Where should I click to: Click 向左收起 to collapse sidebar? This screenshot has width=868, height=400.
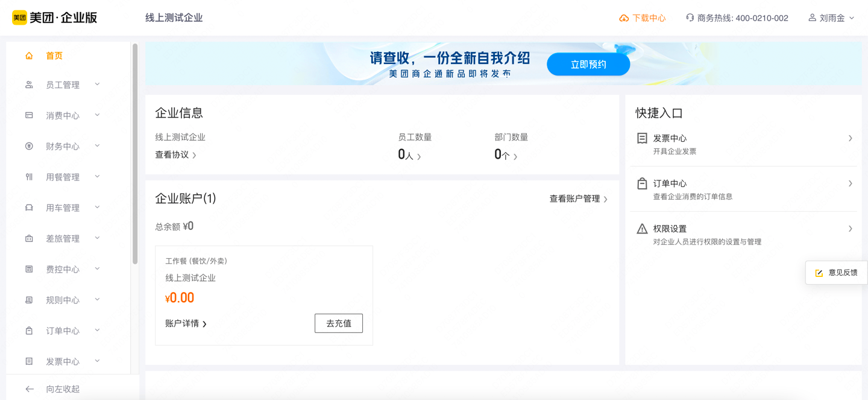click(x=63, y=389)
